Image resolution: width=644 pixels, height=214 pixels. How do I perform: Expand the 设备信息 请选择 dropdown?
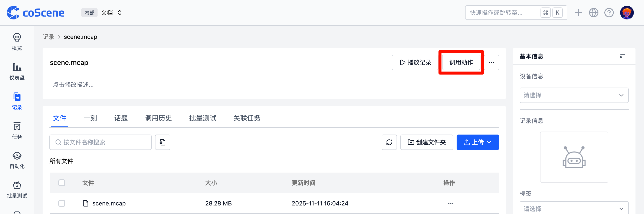pos(574,95)
